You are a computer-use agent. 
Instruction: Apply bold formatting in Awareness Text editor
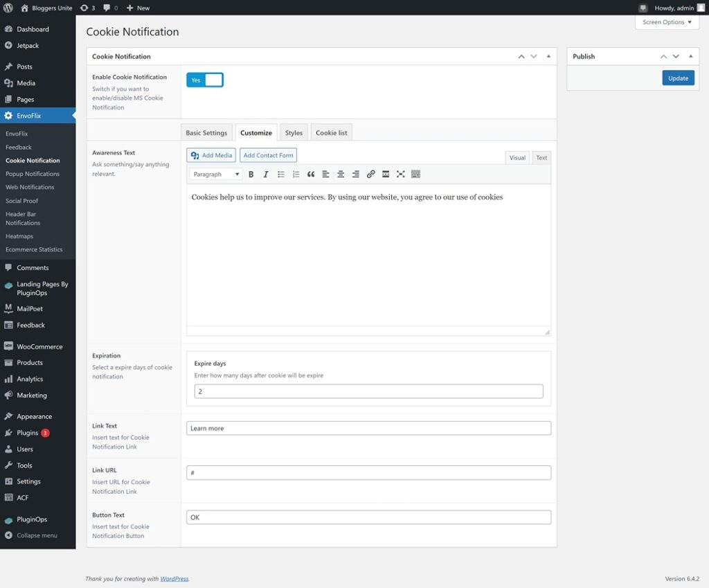251,174
